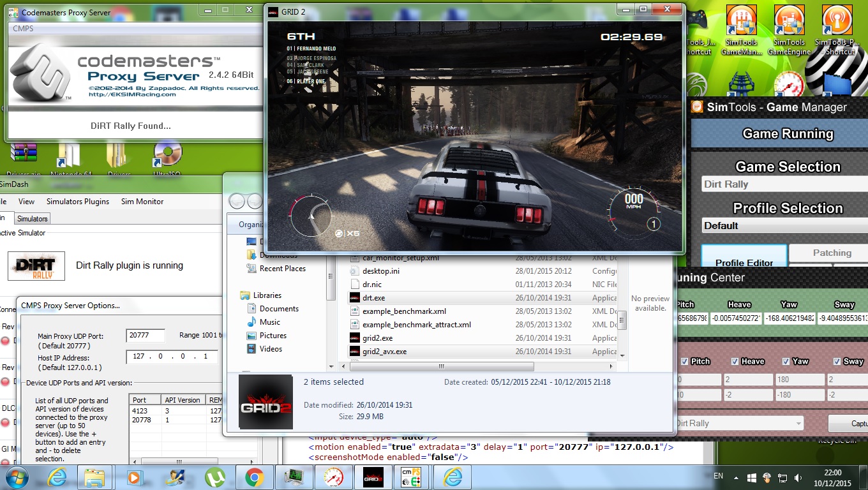The image size is (868, 490).
Task: Click the Capture button in Tuning Center
Action: 849,423
